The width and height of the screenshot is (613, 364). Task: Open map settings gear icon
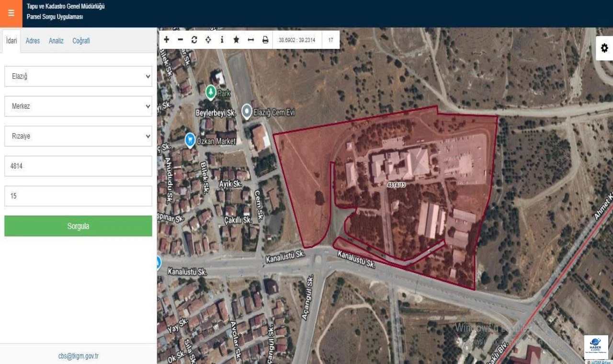[604, 48]
